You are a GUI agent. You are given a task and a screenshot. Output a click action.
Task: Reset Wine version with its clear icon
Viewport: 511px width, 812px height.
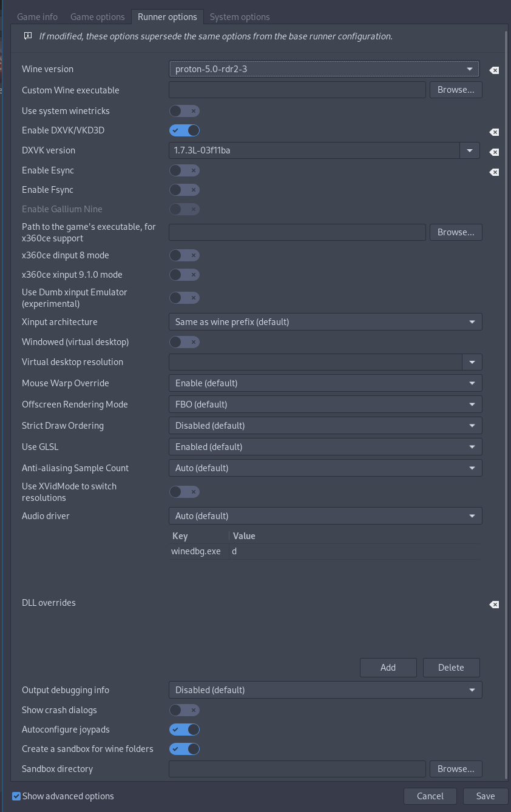494,70
